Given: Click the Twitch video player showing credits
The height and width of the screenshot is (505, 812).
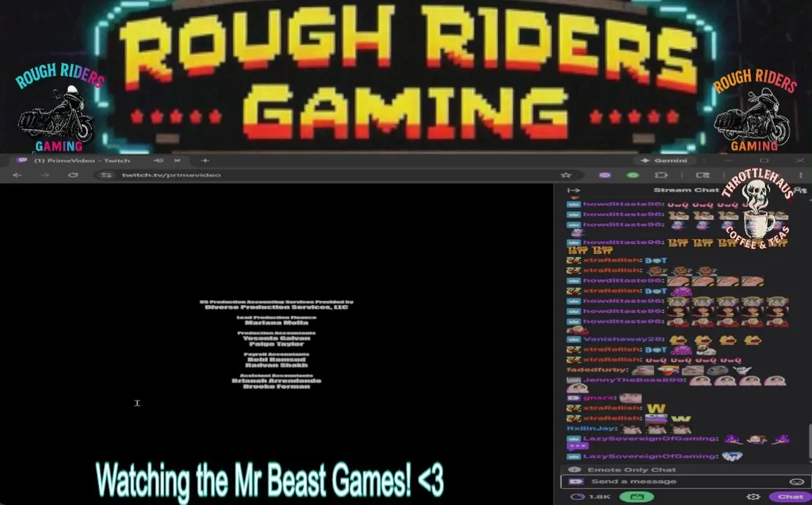Looking at the screenshot, I should (x=277, y=344).
